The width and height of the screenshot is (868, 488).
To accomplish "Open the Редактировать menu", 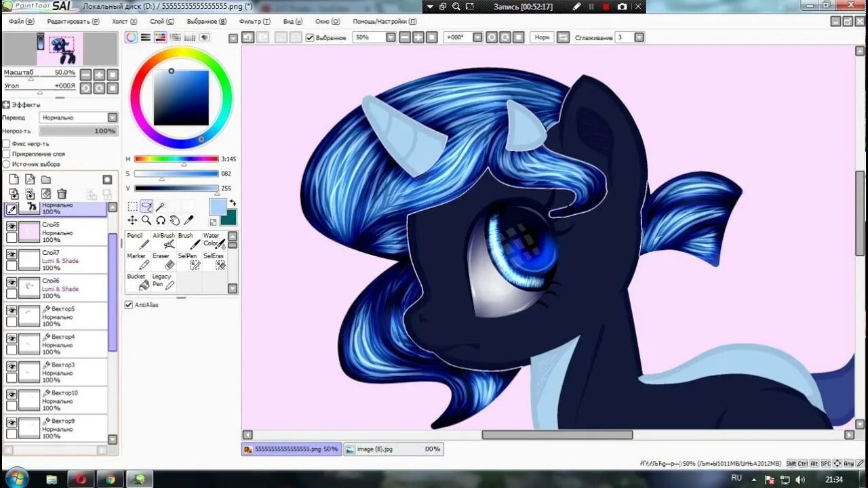I will tap(73, 21).
